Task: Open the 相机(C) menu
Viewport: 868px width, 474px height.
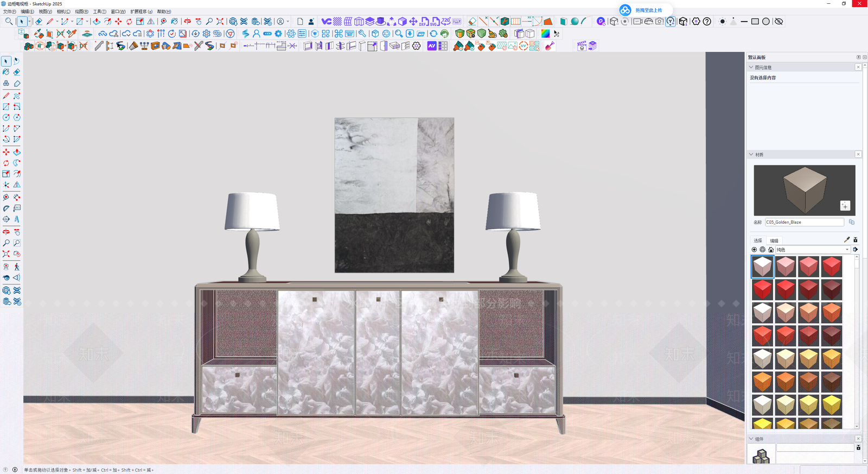Action: pos(63,11)
